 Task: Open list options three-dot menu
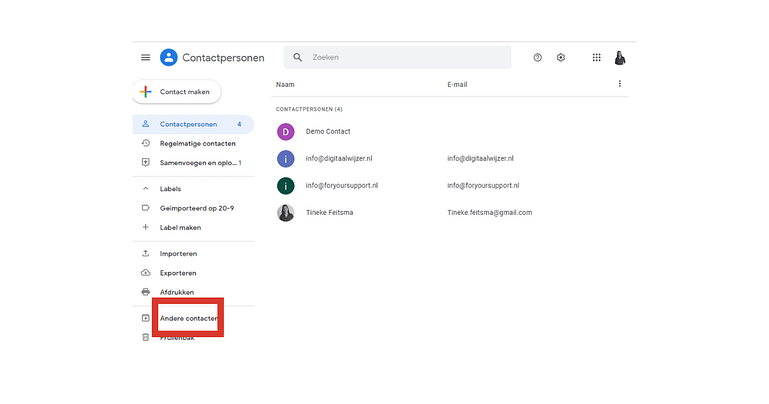coord(620,84)
